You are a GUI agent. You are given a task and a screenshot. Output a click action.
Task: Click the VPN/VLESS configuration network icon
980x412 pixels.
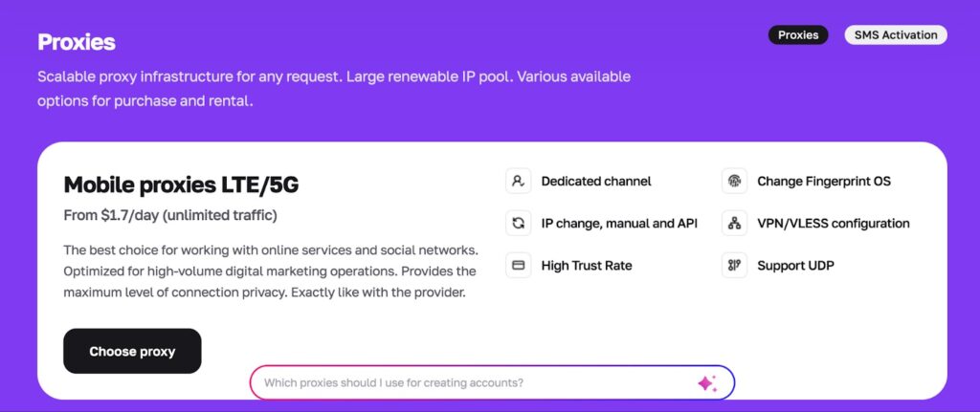click(734, 223)
